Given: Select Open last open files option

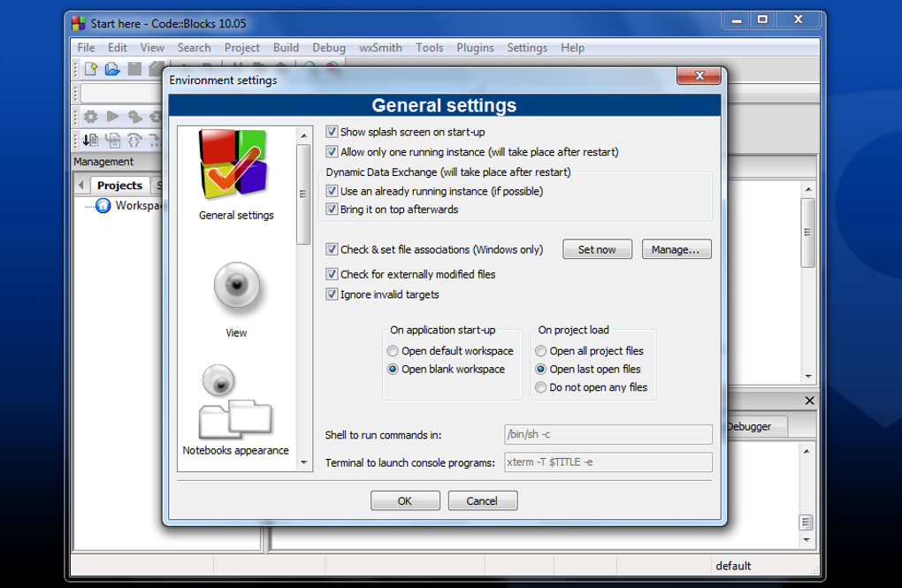Looking at the screenshot, I should tap(540, 370).
